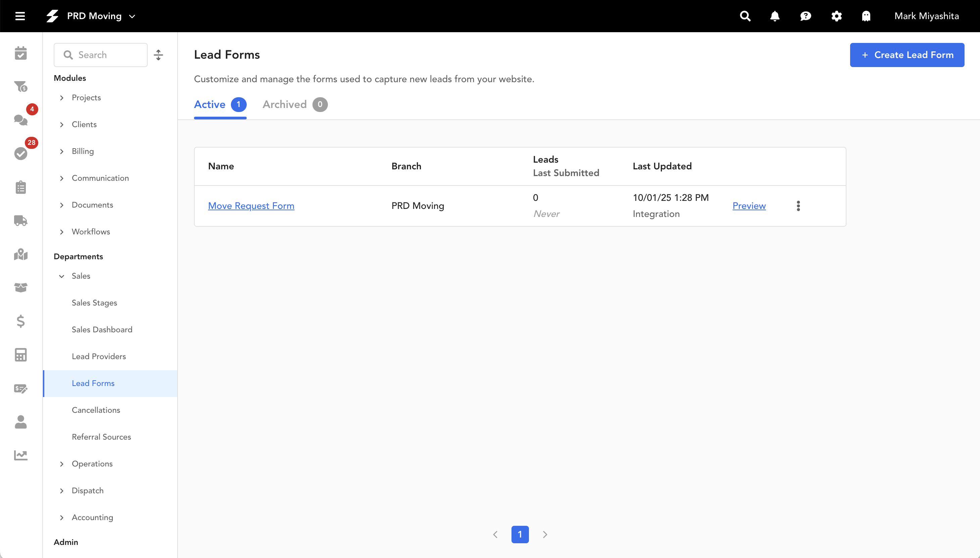The height and width of the screenshot is (558, 980).
Task: Click the truck icon in left sidebar
Action: pyautogui.click(x=21, y=221)
